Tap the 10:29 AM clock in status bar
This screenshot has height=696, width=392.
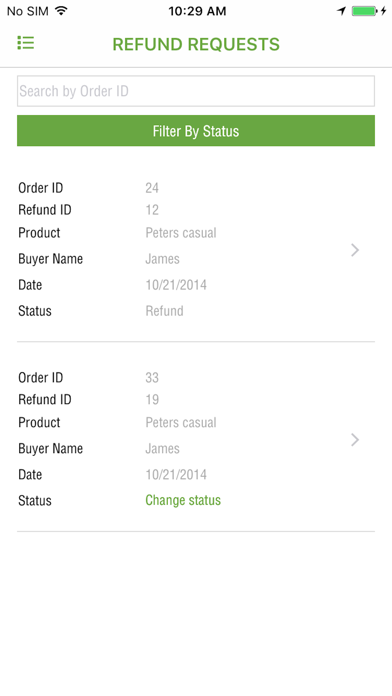point(197,11)
